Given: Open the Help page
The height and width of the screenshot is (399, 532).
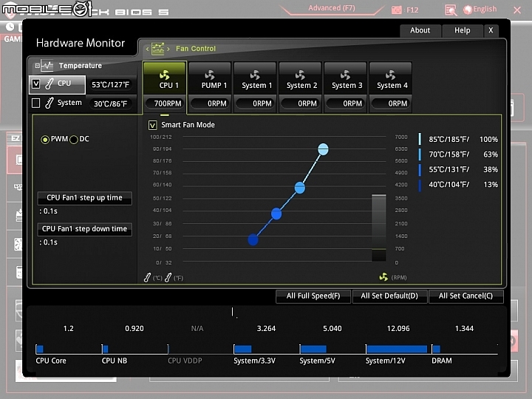Looking at the screenshot, I should click(462, 30).
